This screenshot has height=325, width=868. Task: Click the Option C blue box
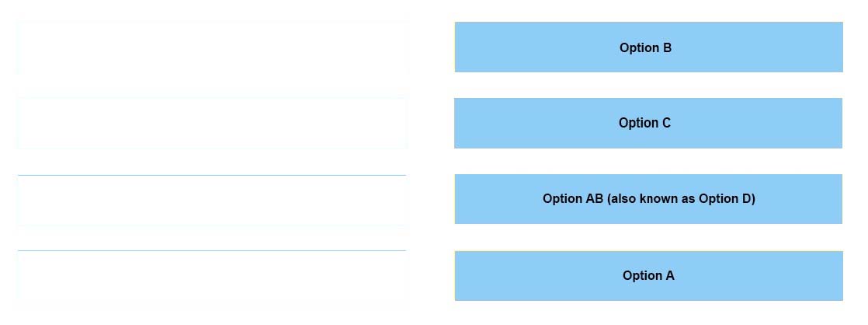tap(648, 123)
